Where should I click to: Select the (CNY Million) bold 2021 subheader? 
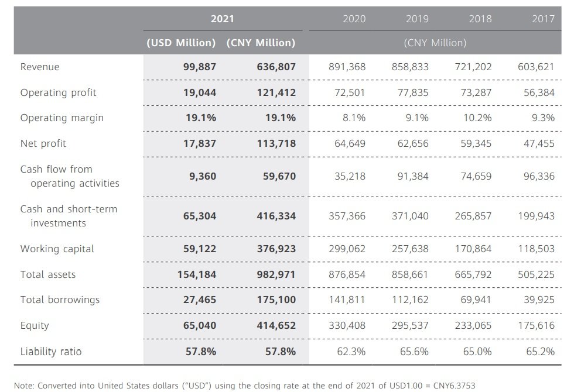click(x=261, y=43)
